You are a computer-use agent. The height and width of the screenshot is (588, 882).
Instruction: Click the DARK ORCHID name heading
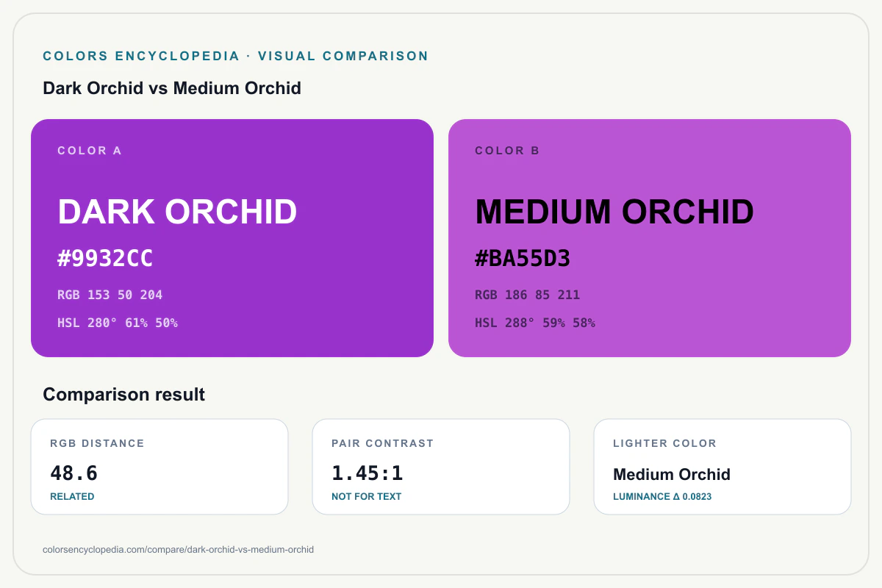click(177, 212)
